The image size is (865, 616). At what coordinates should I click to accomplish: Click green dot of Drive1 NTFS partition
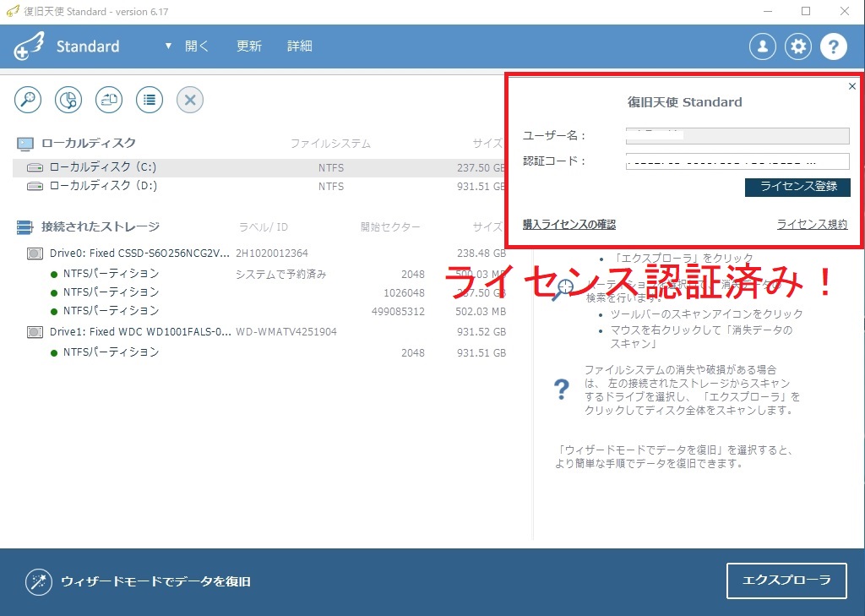click(x=53, y=352)
